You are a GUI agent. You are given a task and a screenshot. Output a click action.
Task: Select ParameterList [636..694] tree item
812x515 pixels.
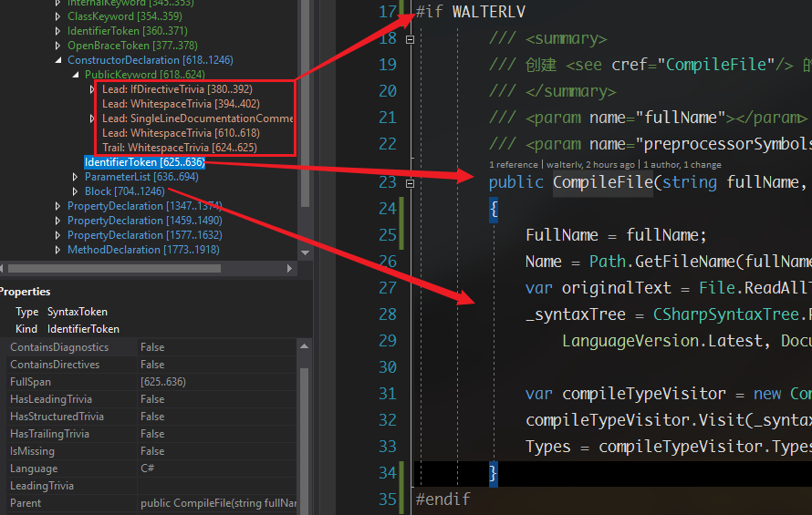tap(141, 177)
